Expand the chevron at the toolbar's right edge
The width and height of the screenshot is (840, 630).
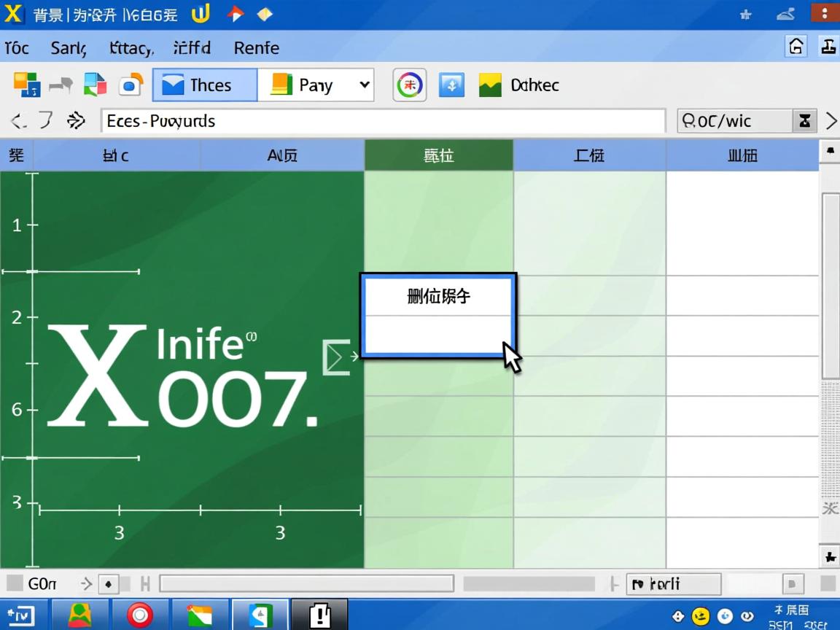(x=831, y=121)
